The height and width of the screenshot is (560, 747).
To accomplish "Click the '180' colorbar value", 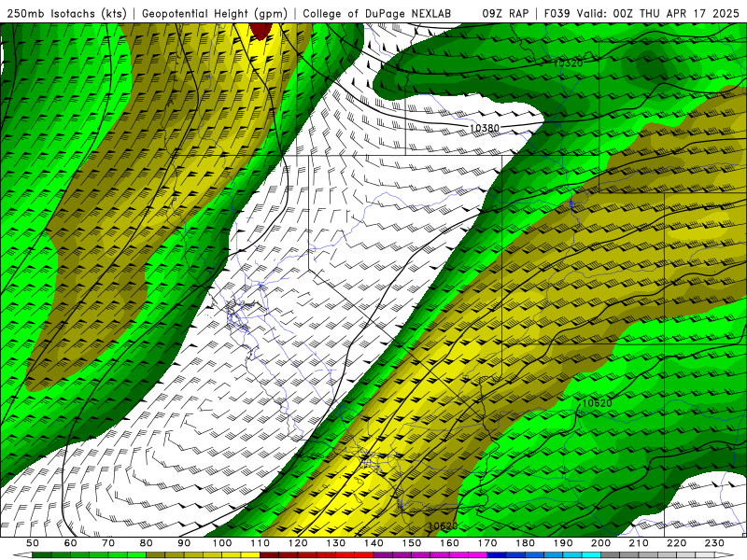I will (x=525, y=543).
